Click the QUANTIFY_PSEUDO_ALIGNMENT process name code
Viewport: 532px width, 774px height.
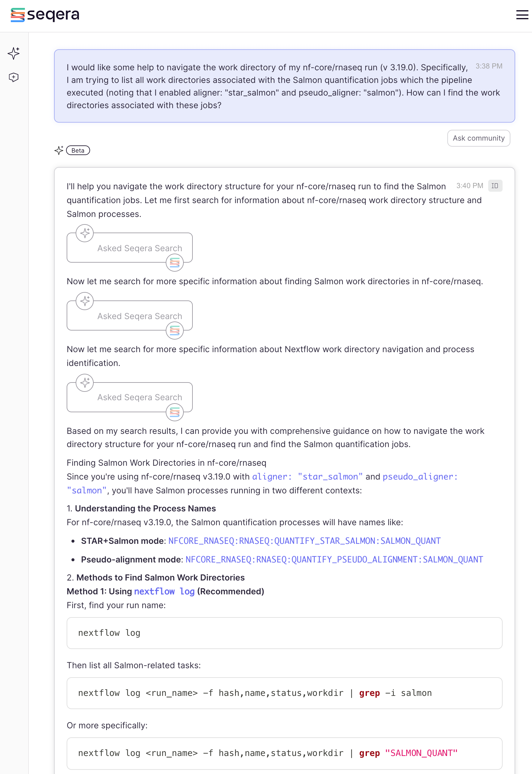pyautogui.click(x=334, y=559)
